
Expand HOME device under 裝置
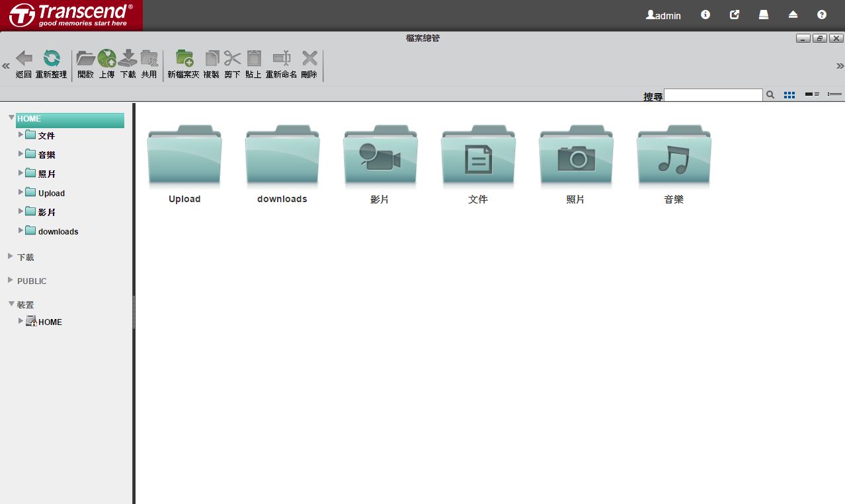point(21,321)
